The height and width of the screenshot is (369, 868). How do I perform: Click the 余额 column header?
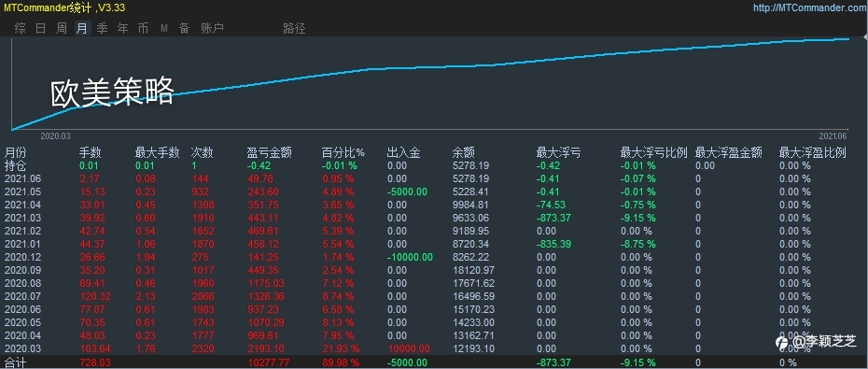[463, 152]
